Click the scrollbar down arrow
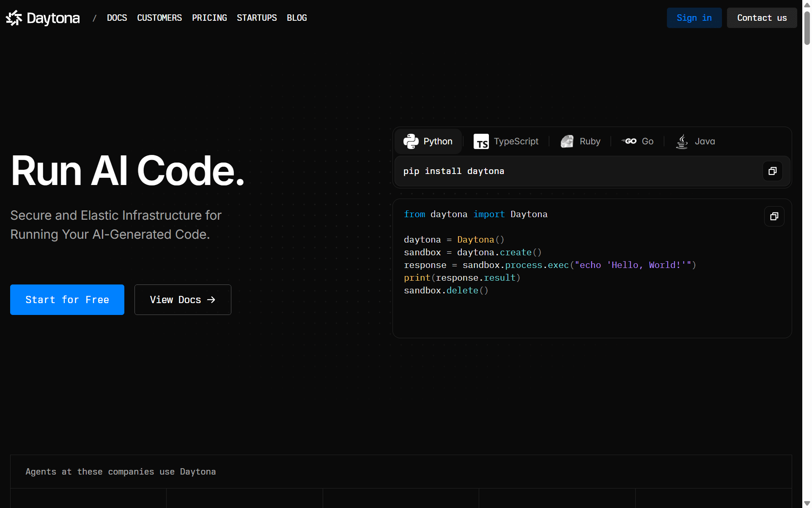812x508 pixels. [x=807, y=503]
